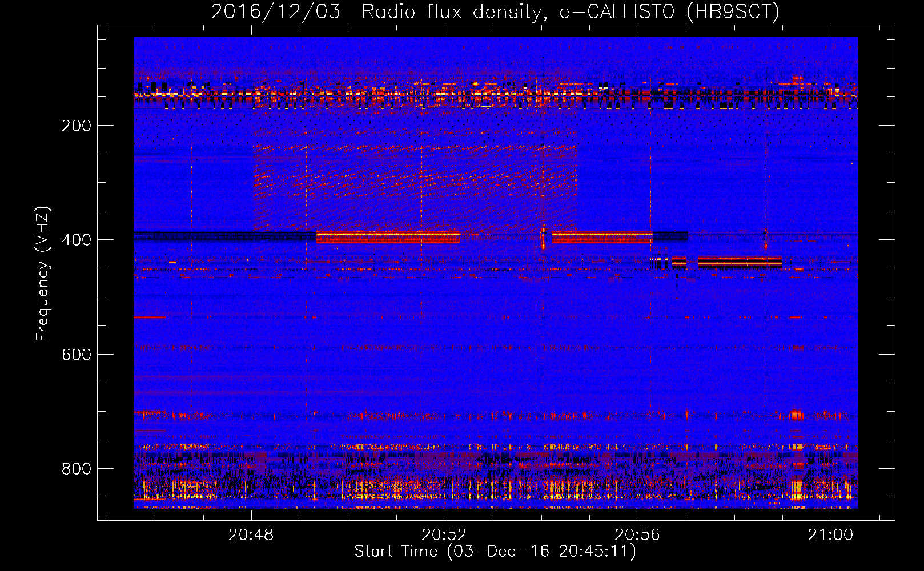Click the 200 frequency tick label

coord(77,126)
